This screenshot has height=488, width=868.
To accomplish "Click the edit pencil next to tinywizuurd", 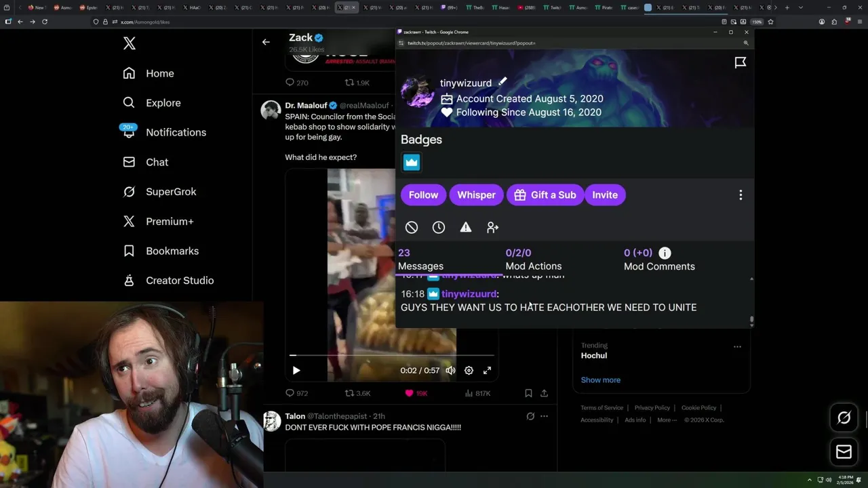I will point(502,81).
